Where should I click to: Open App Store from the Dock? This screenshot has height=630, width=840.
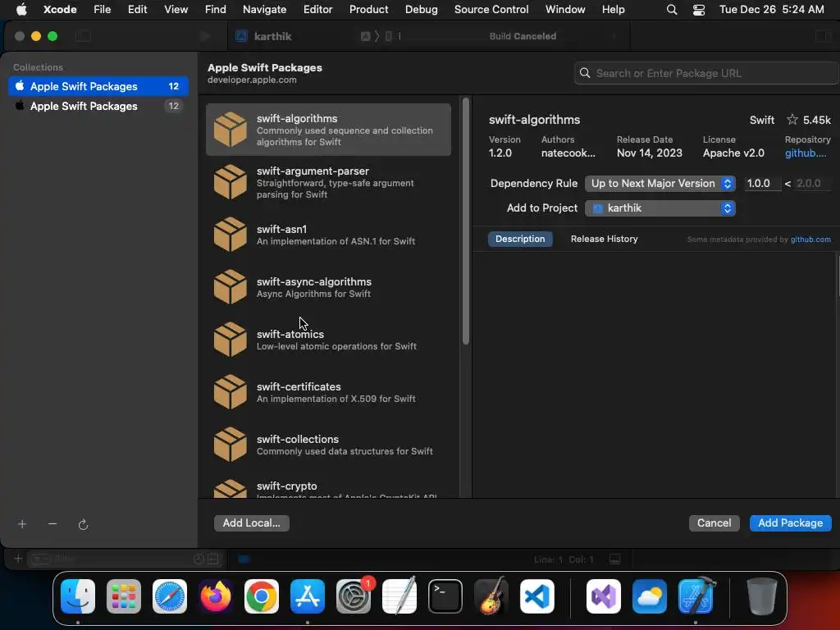tap(308, 596)
